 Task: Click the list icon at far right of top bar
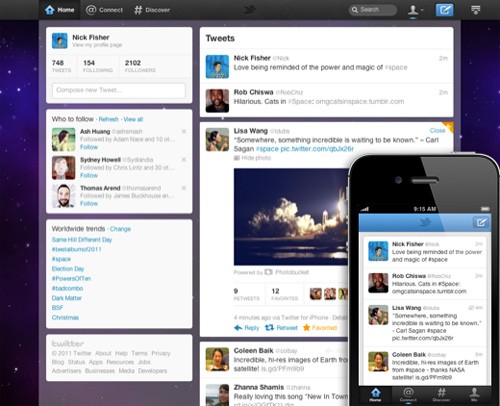[x=475, y=10]
